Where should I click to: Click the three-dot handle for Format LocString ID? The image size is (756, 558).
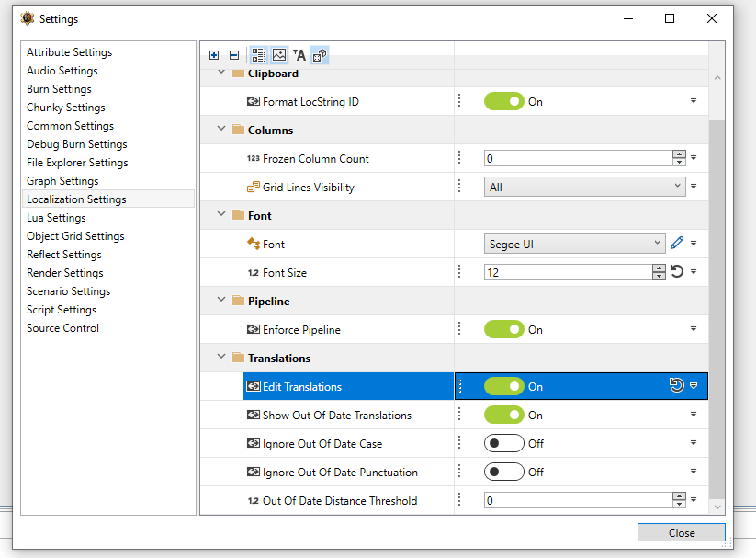(x=459, y=100)
